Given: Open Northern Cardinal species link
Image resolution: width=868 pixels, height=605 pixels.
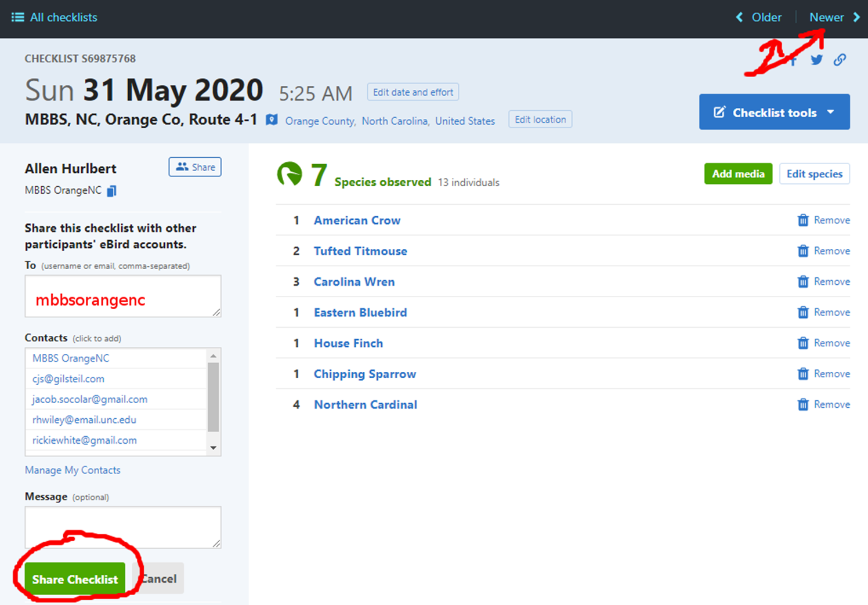Looking at the screenshot, I should pyautogui.click(x=366, y=405).
